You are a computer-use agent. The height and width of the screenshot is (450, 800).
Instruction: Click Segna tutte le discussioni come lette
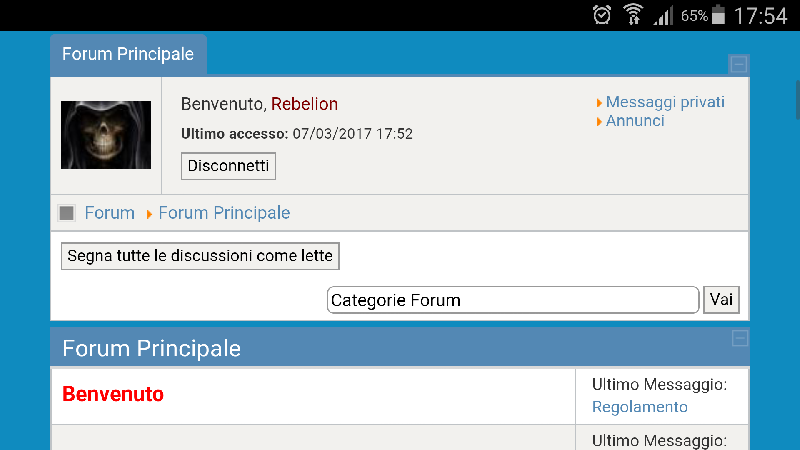tap(200, 256)
